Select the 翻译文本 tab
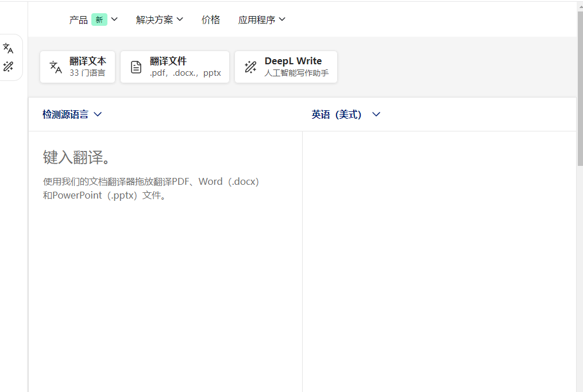This screenshot has height=392, width=583. tap(78, 67)
